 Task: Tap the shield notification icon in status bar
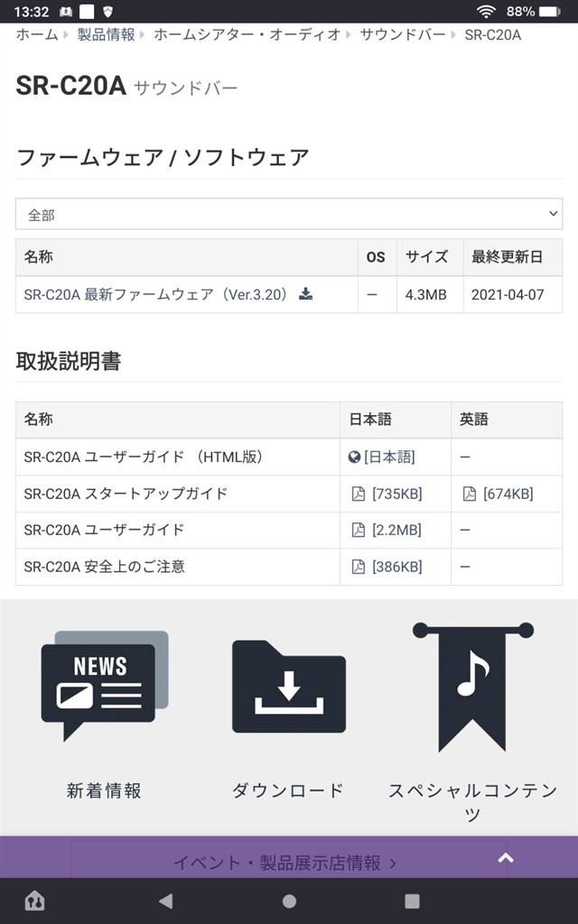pos(108,11)
